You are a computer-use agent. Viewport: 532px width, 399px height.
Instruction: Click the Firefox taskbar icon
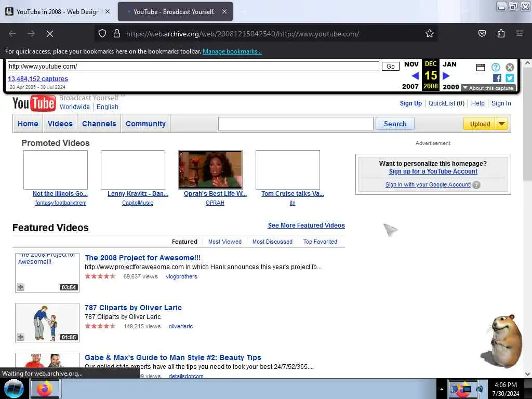[45, 389]
